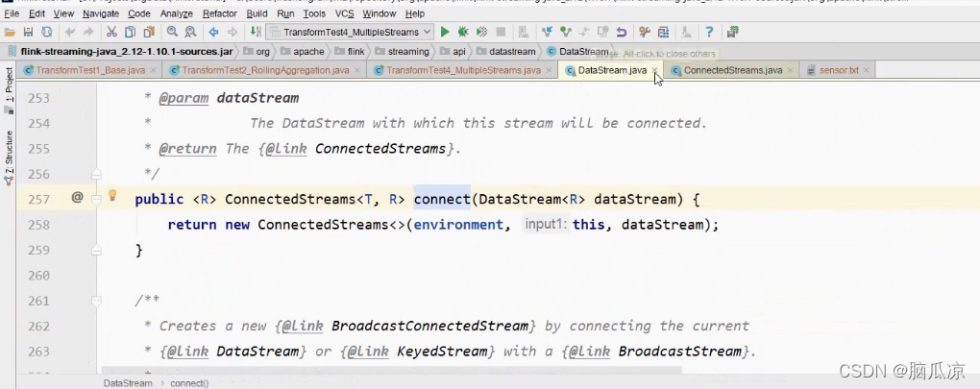Screen dimensions: 980x389
Task: Click connect() in bottom breadcrumb
Action: tap(189, 382)
